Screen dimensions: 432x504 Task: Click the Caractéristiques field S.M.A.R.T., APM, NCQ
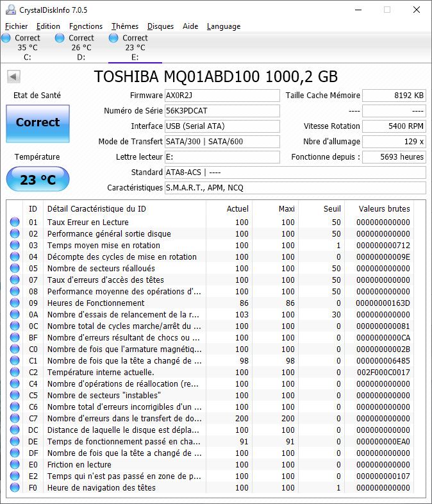coord(295,188)
